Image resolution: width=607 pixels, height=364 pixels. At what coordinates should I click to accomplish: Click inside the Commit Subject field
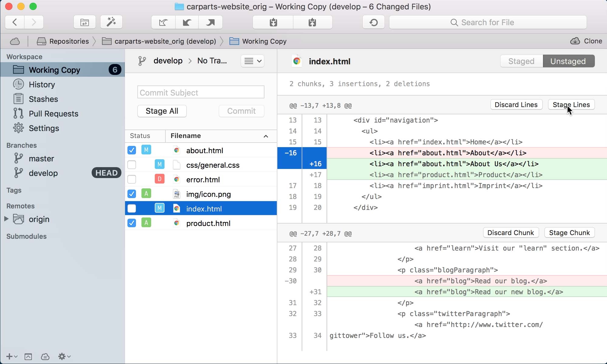(201, 92)
